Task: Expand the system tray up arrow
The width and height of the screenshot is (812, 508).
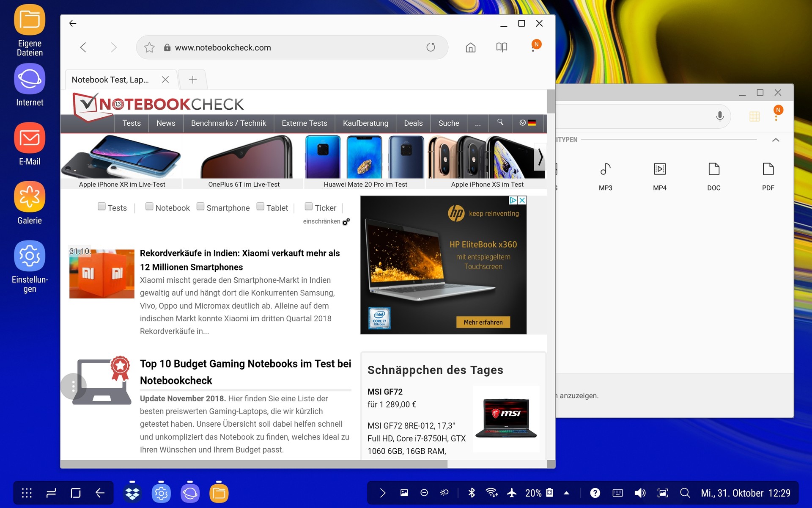Action: (x=566, y=493)
